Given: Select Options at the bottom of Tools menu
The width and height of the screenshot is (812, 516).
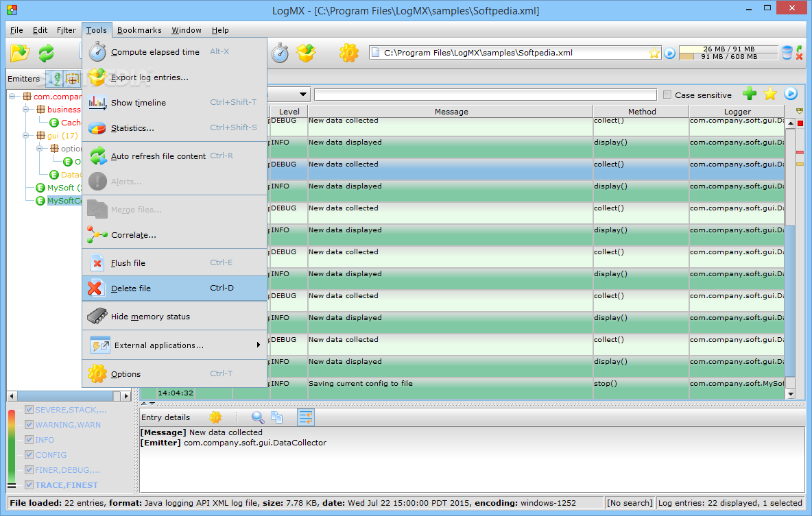Looking at the screenshot, I should point(174,373).
